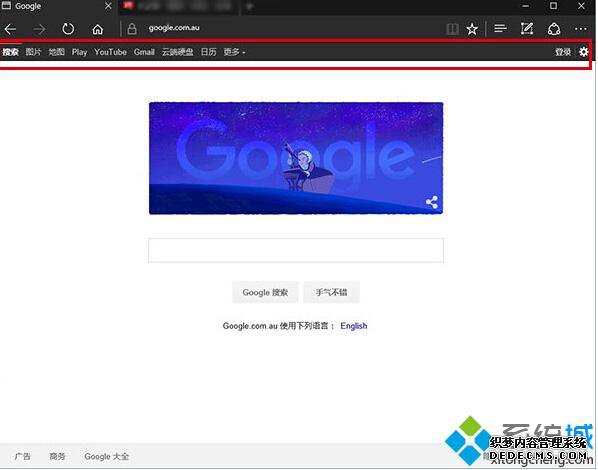The width and height of the screenshot is (598, 470).
Task: Click the forward navigation arrow
Action: click(39, 29)
